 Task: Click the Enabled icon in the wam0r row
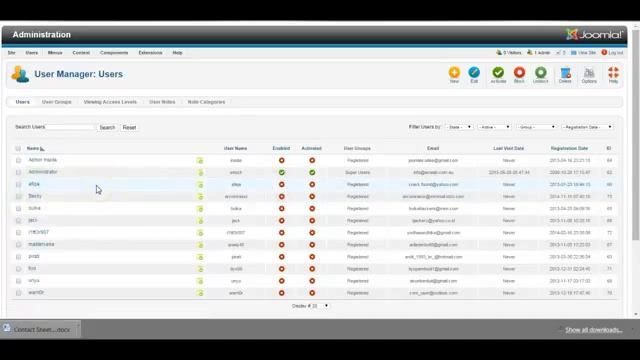pyautogui.click(x=282, y=293)
